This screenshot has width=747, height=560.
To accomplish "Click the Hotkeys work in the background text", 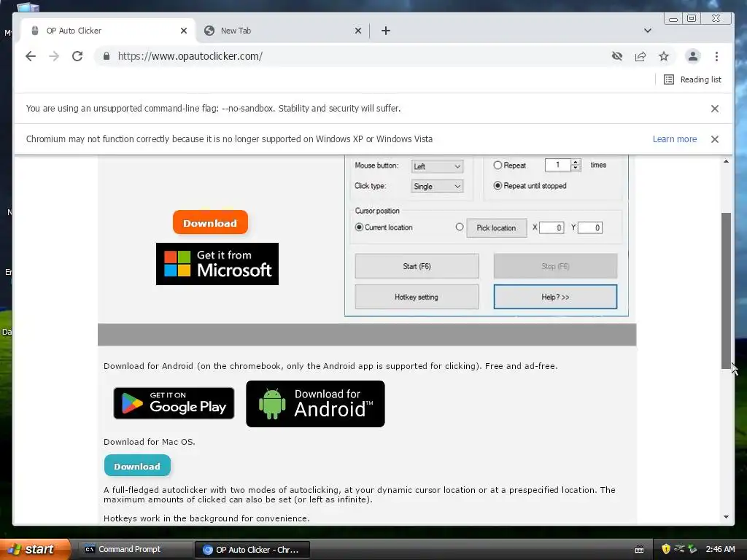I will pyautogui.click(x=206, y=518).
